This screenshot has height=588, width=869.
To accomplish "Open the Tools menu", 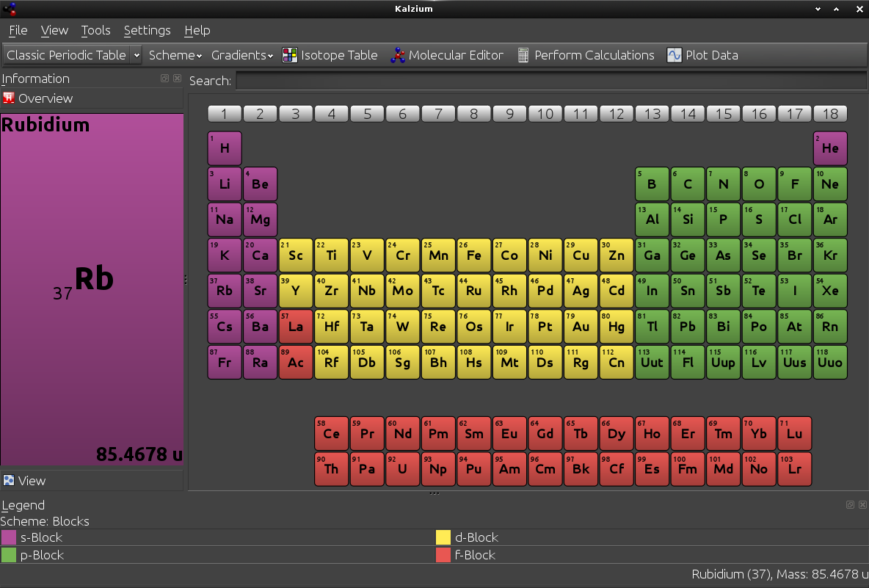I will tap(95, 30).
